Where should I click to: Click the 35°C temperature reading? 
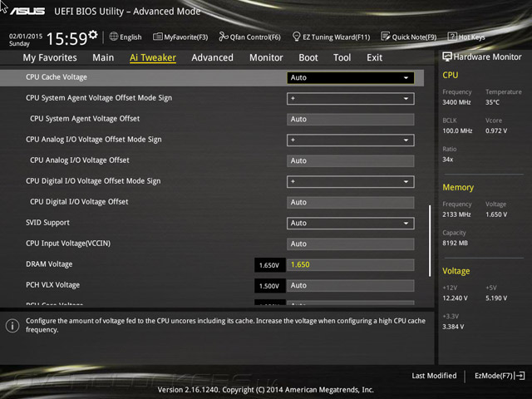[x=492, y=102]
